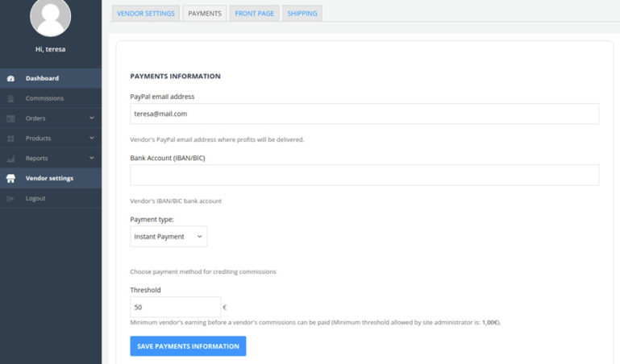Click the 'Payment type:' label

152,220
